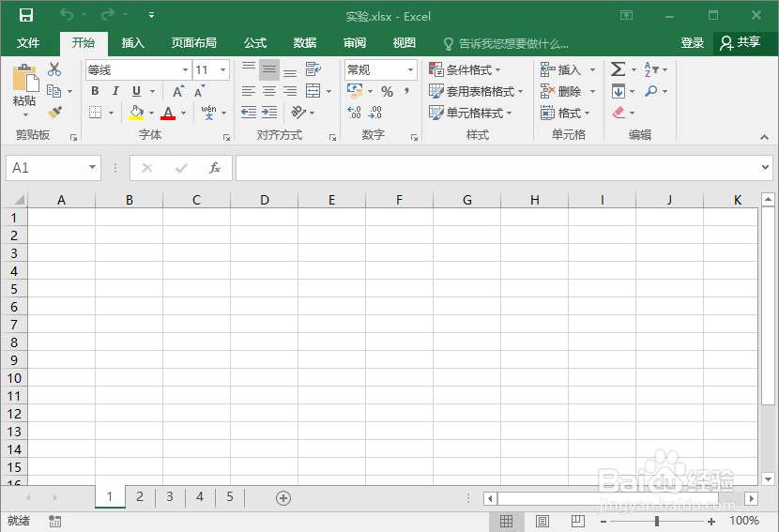Switch to the 公式 Formulas tab
779x532 pixels.
point(255,43)
